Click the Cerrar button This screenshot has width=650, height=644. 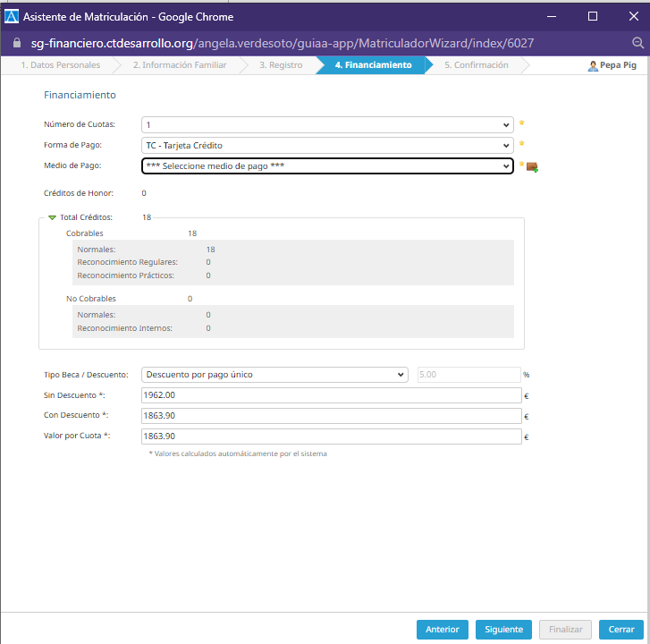click(x=621, y=630)
